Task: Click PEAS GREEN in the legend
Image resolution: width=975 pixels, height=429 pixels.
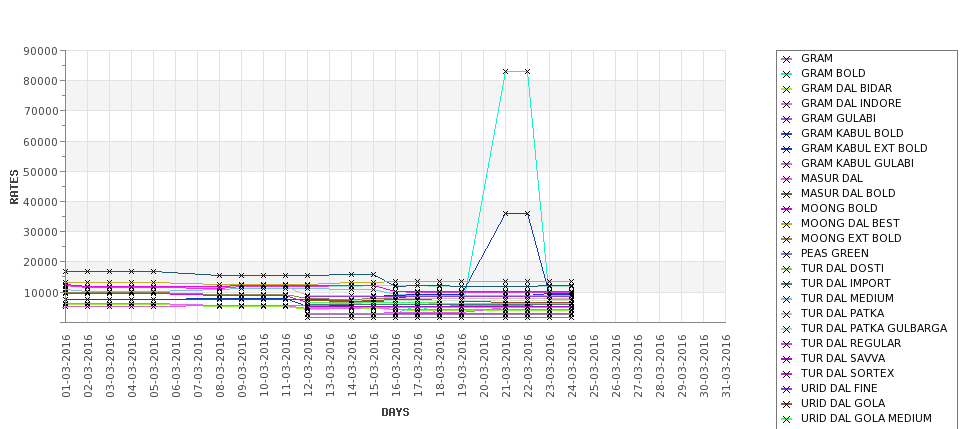Action: 834,253
